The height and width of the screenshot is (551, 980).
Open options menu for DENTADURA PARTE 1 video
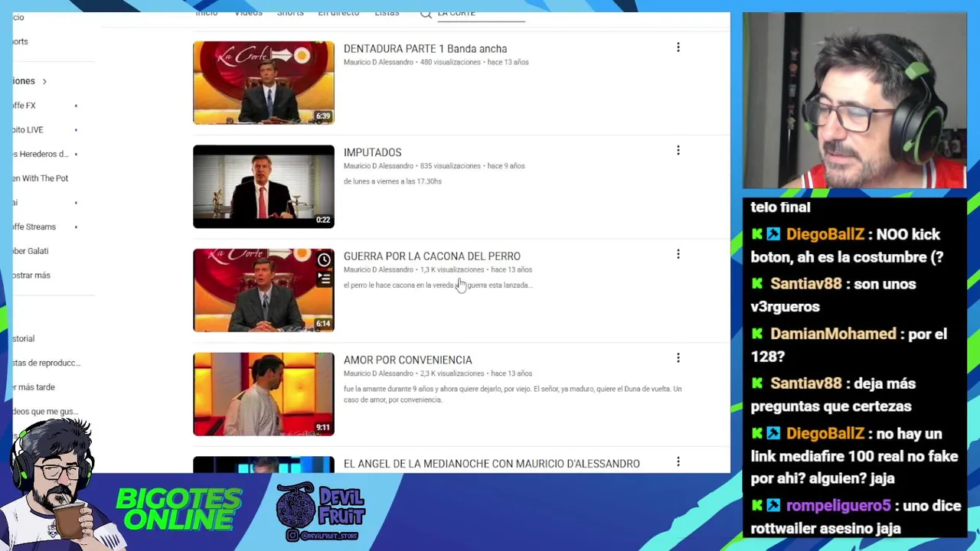(678, 47)
